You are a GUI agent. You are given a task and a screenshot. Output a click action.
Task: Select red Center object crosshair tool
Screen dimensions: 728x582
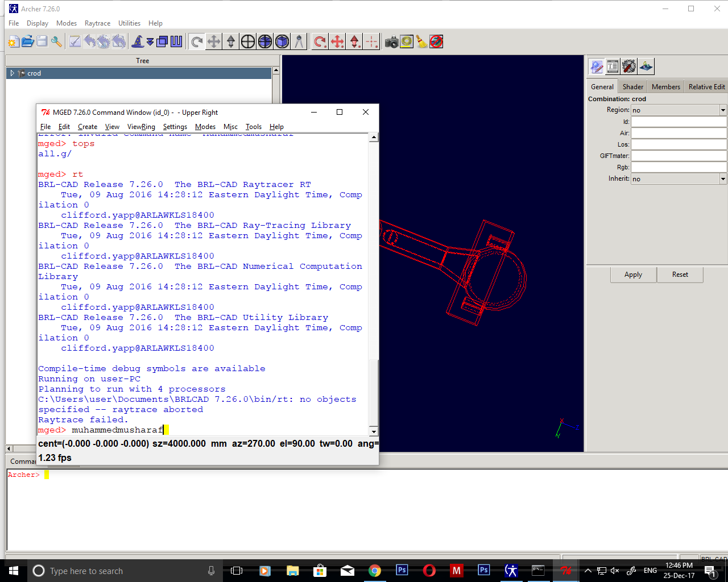pos(371,41)
